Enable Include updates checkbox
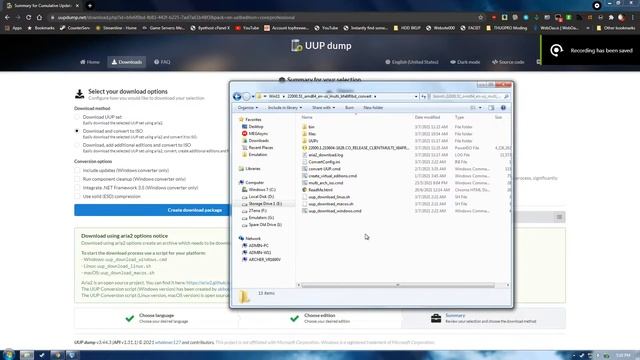Viewport: 640px width, 360px height. [77, 170]
